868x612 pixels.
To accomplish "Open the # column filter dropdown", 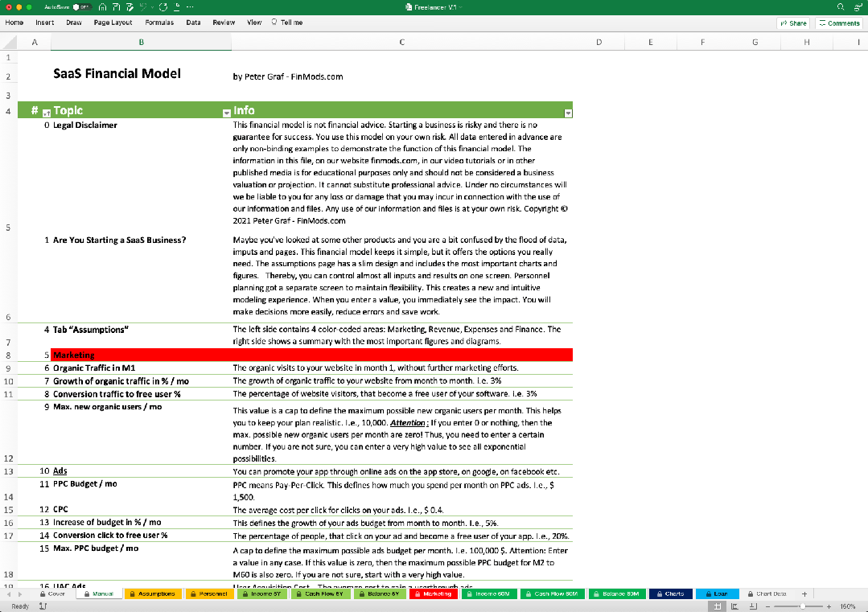I will [47, 113].
